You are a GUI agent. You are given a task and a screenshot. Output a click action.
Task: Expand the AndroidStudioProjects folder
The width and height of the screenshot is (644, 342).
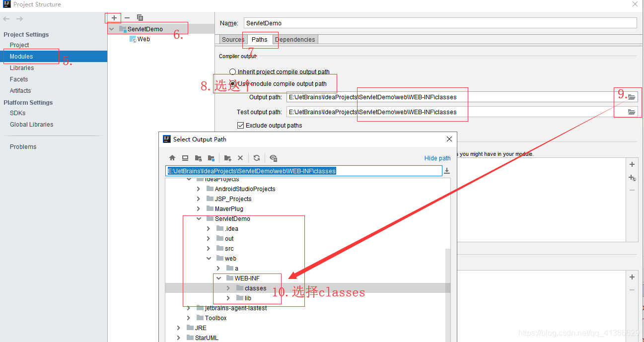click(198, 189)
